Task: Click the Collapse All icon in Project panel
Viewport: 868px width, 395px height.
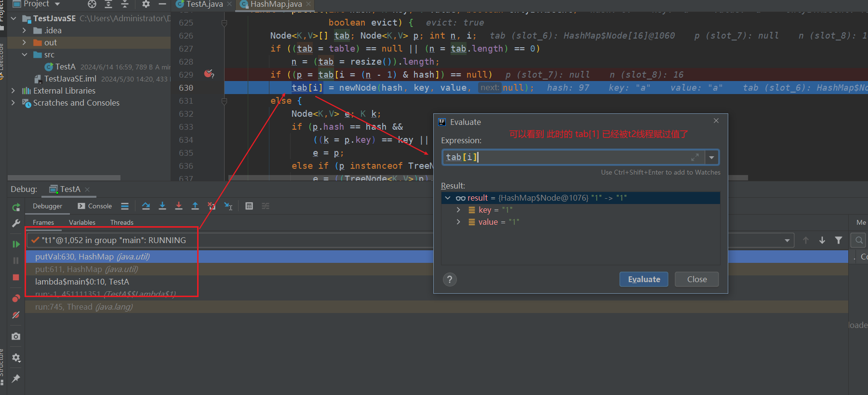Action: (x=125, y=4)
